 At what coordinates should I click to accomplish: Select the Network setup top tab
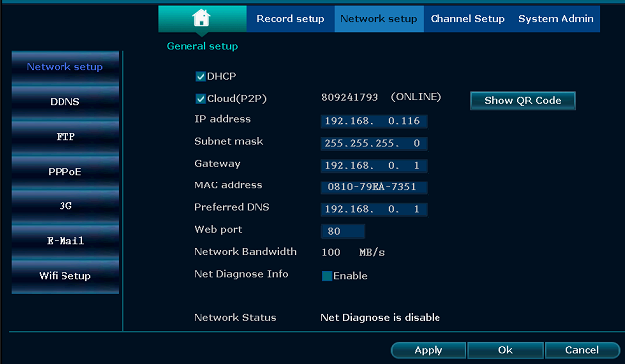tap(379, 18)
